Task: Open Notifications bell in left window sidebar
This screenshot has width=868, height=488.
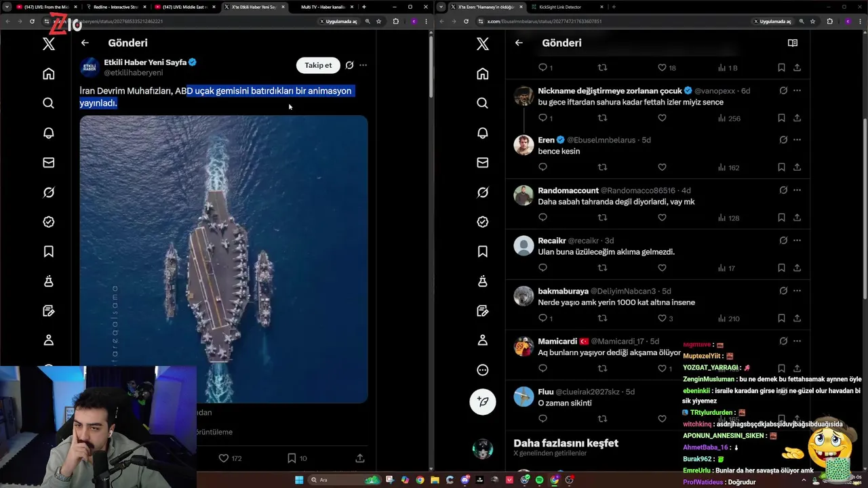Action: click(48, 133)
